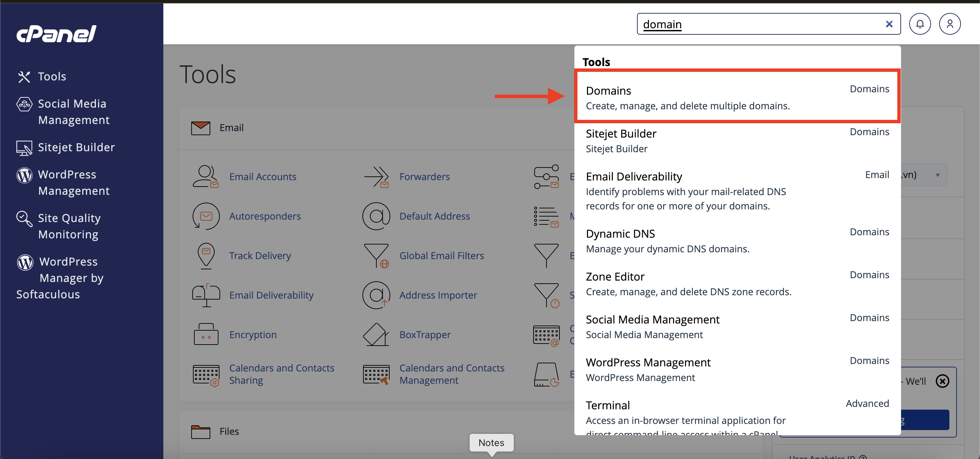Select Sitejet Builder search result
This screenshot has height=459, width=980.
pyautogui.click(x=737, y=141)
